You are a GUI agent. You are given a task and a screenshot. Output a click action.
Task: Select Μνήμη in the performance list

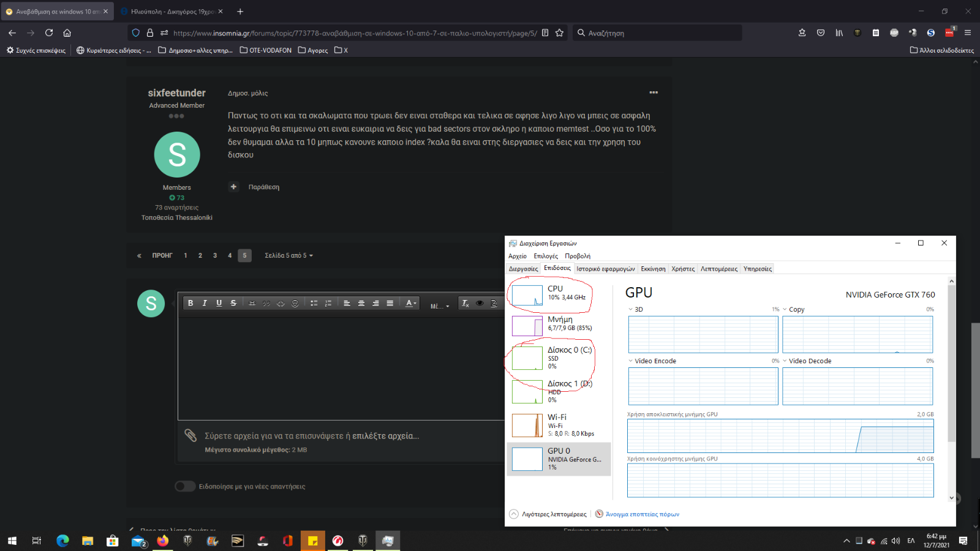pos(559,325)
